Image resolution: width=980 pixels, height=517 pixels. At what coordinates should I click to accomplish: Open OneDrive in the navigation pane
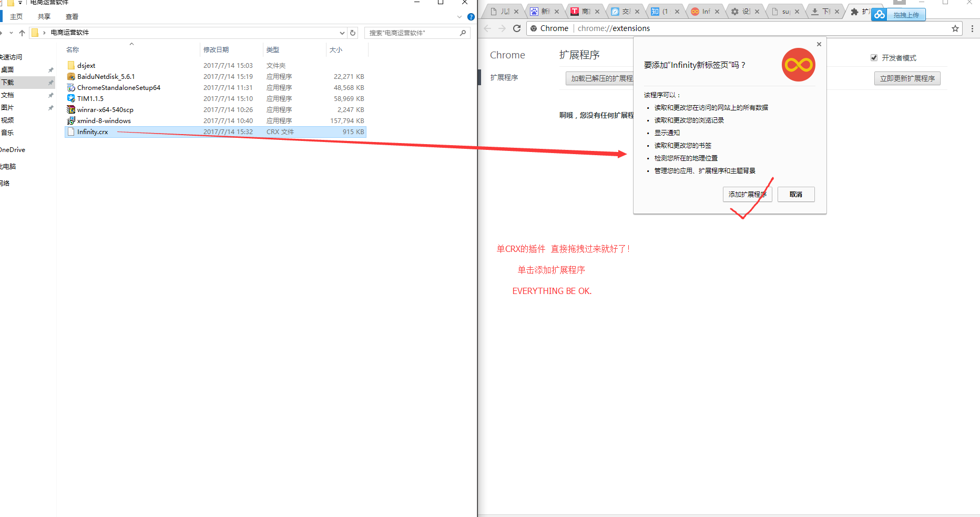(13, 150)
